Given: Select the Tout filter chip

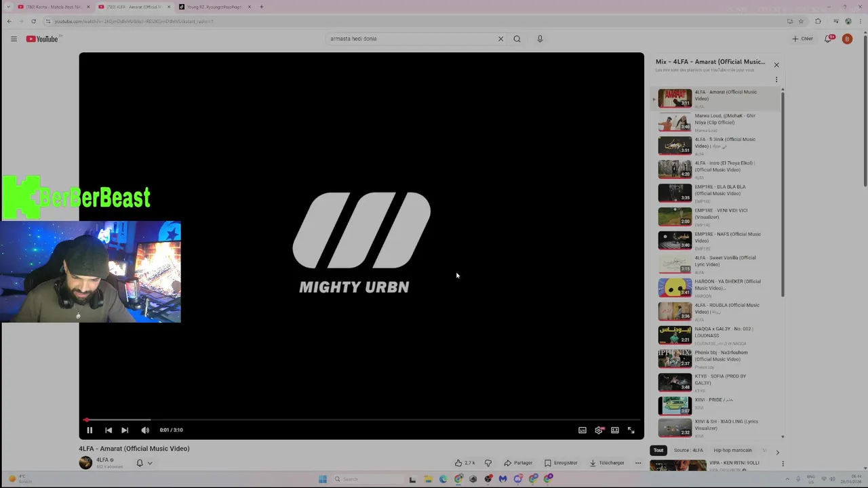Looking at the screenshot, I should coord(658,450).
